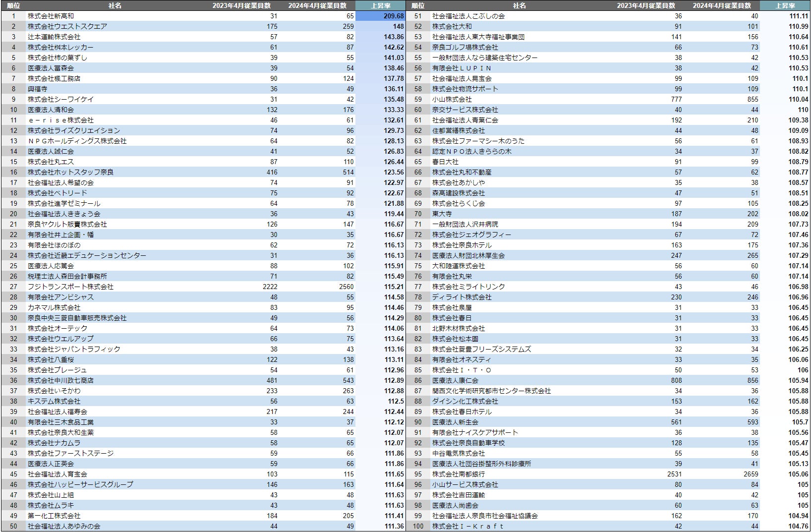Image resolution: width=811 pixels, height=532 pixels.
Task: Select the 株式会社大和 name cell
Action: point(452,26)
